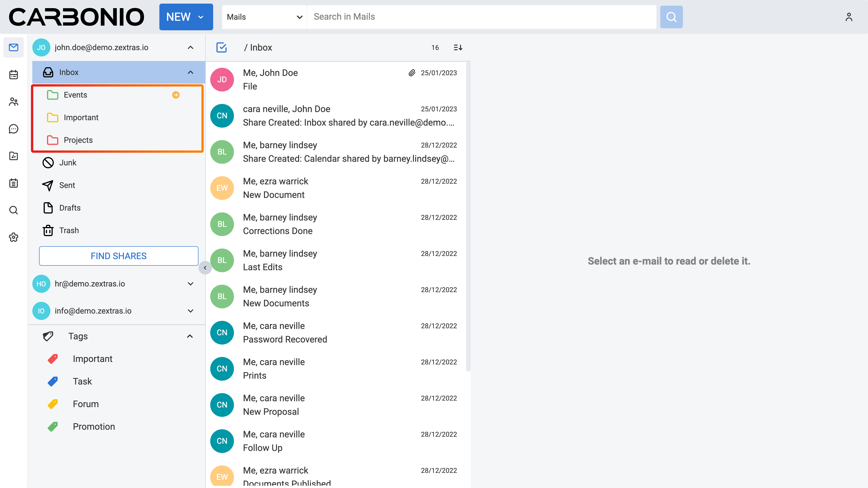This screenshot has width=868, height=488.
Task: Open the Tasks module icon
Action: tap(14, 183)
